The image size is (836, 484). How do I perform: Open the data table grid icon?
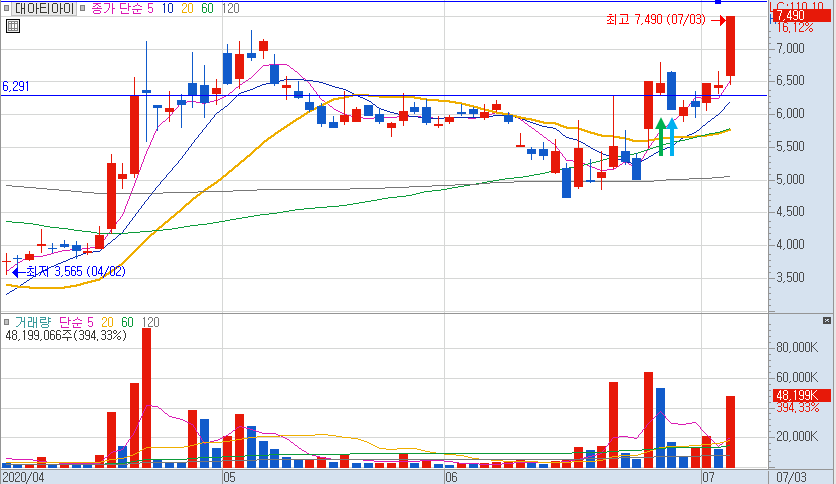click(x=13, y=26)
